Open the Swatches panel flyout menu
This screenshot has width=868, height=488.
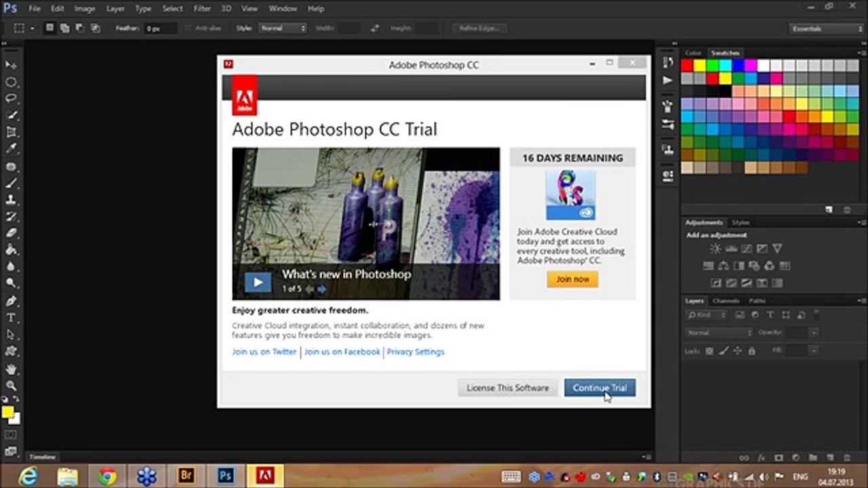tap(861, 53)
